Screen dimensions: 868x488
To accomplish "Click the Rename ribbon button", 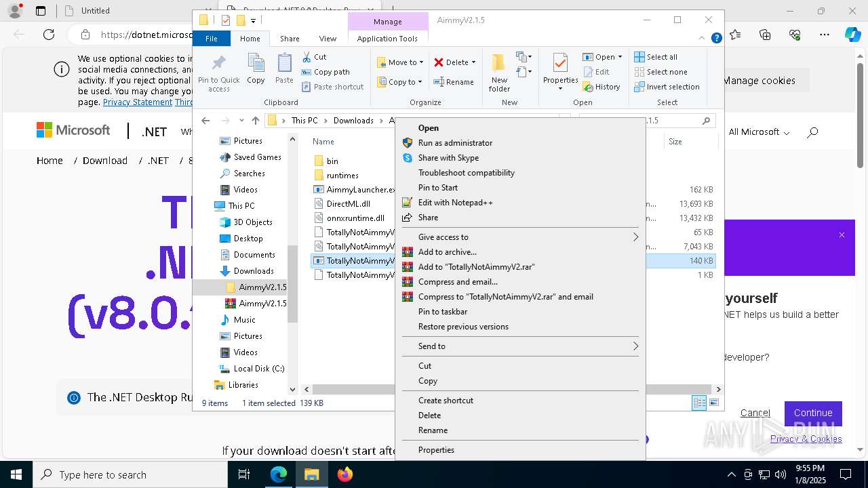I will coord(454,82).
